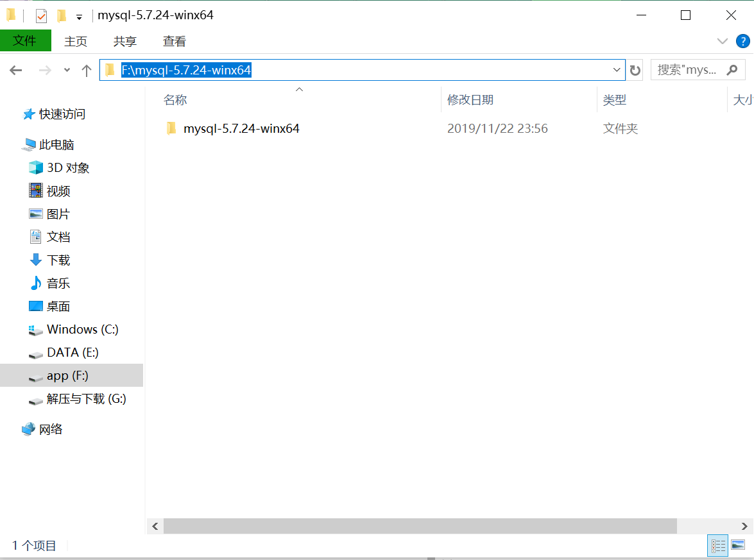Viewport: 754px width, 560px height.
Task: Click the folder icon in title bar
Action: [11, 15]
